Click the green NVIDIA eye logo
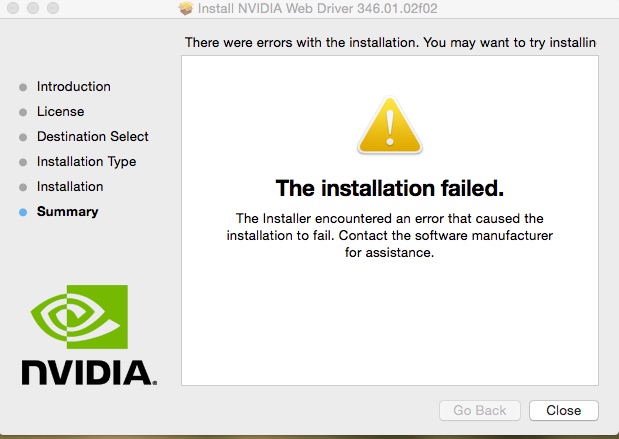This screenshot has height=439, width=619. (x=79, y=317)
